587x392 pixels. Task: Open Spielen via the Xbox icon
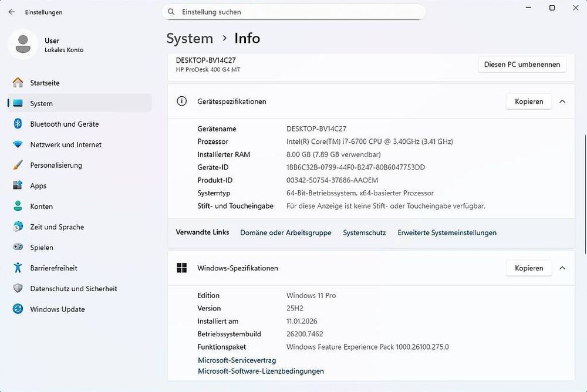click(18, 247)
